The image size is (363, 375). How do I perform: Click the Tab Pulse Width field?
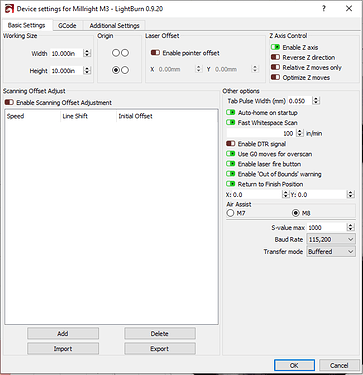(x=300, y=100)
